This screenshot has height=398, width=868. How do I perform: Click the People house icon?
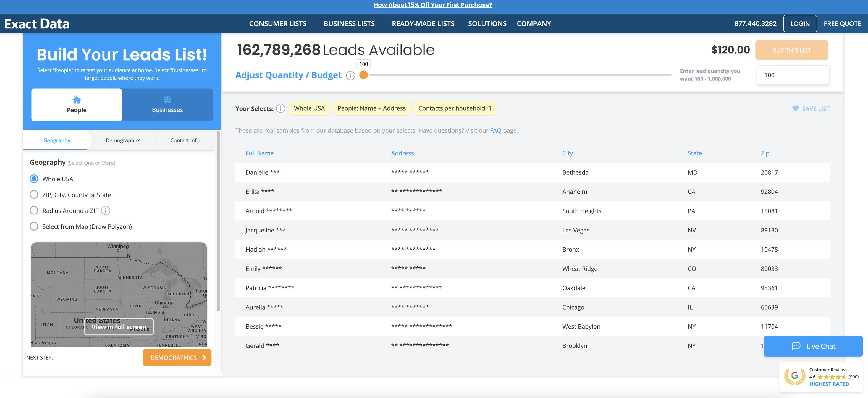(x=77, y=100)
